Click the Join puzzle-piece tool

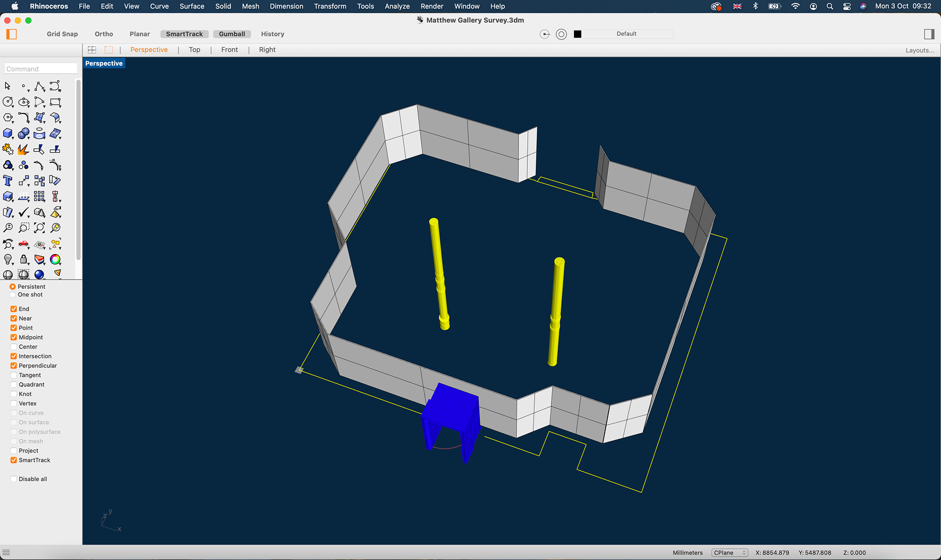click(x=8, y=149)
